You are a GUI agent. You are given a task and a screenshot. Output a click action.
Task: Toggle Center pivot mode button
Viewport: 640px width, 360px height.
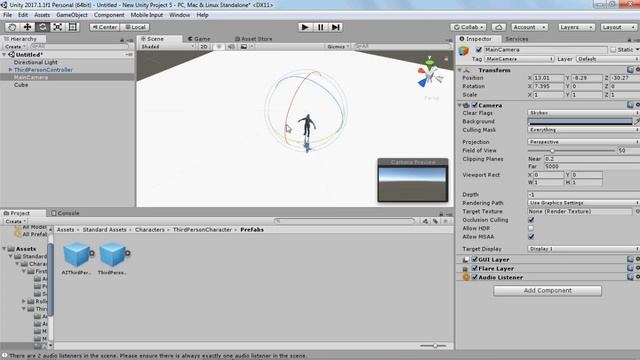tap(104, 27)
